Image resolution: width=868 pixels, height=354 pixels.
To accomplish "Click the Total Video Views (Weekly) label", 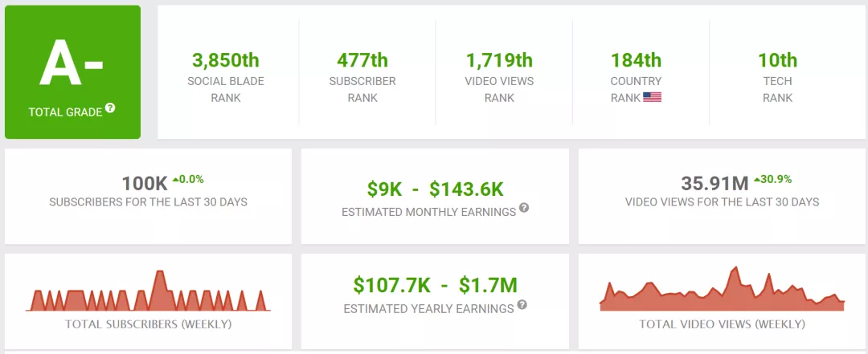I will [x=722, y=324].
